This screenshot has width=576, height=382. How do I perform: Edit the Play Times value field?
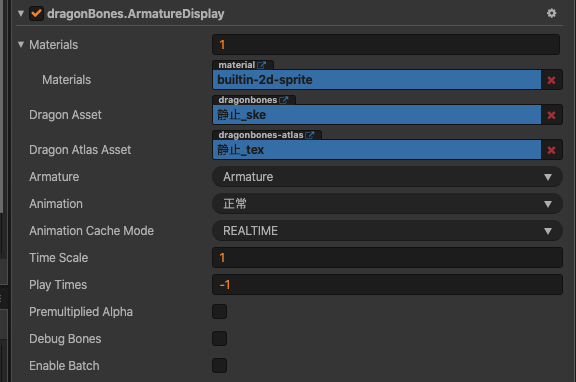click(387, 285)
